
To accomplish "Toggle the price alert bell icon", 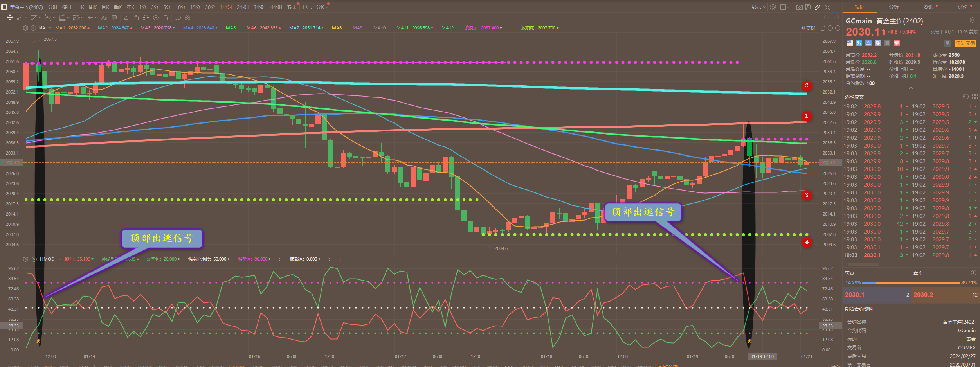I will pyautogui.click(x=947, y=43).
